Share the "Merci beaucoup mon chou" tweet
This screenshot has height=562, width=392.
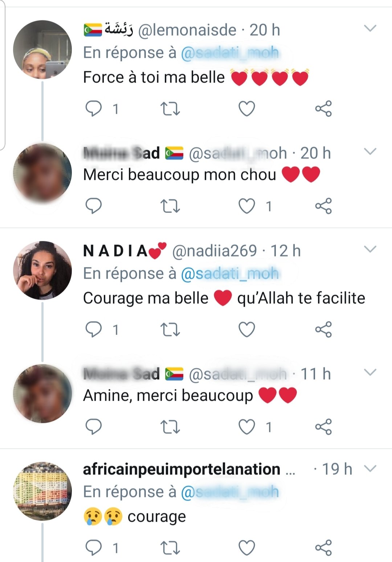[323, 206]
